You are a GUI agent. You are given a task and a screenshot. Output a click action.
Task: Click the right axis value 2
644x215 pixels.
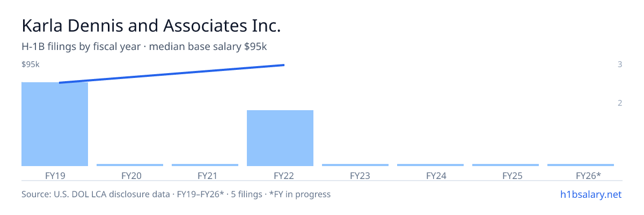click(620, 103)
